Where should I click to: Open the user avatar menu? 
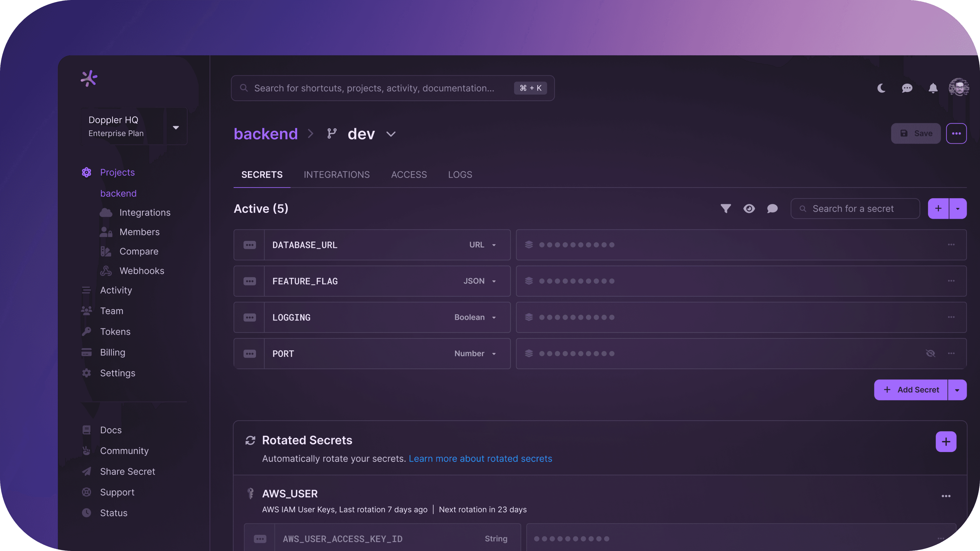click(959, 87)
